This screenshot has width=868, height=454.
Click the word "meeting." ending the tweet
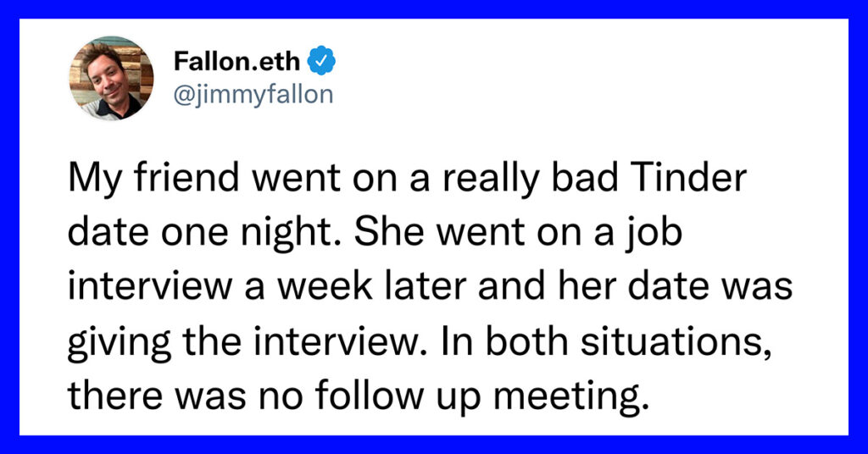[570, 396]
